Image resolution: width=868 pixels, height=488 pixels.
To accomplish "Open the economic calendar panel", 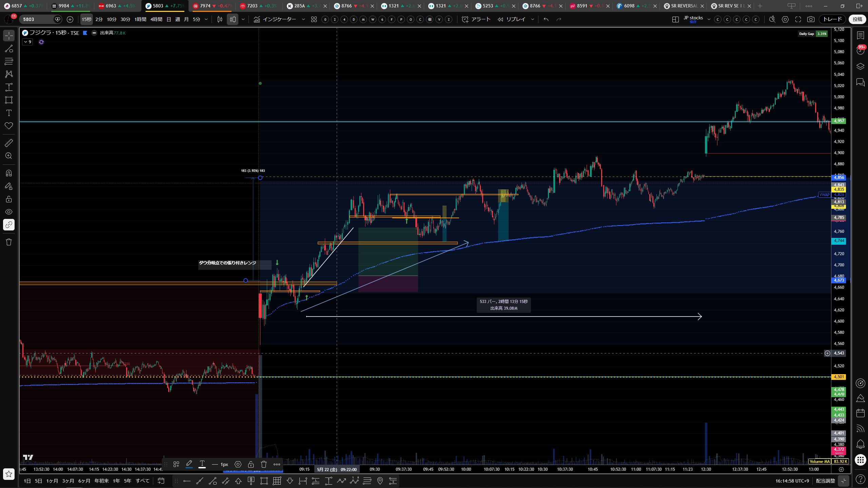I will coord(861,413).
